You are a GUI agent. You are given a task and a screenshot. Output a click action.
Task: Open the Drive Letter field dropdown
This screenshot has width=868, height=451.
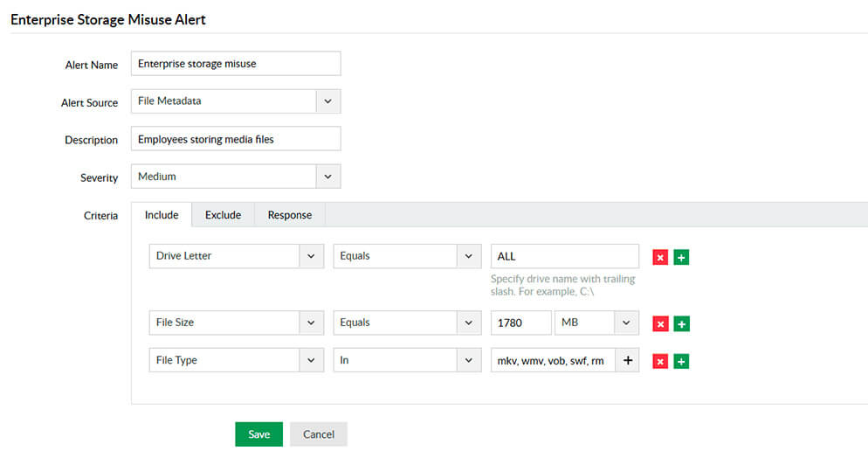pos(312,256)
